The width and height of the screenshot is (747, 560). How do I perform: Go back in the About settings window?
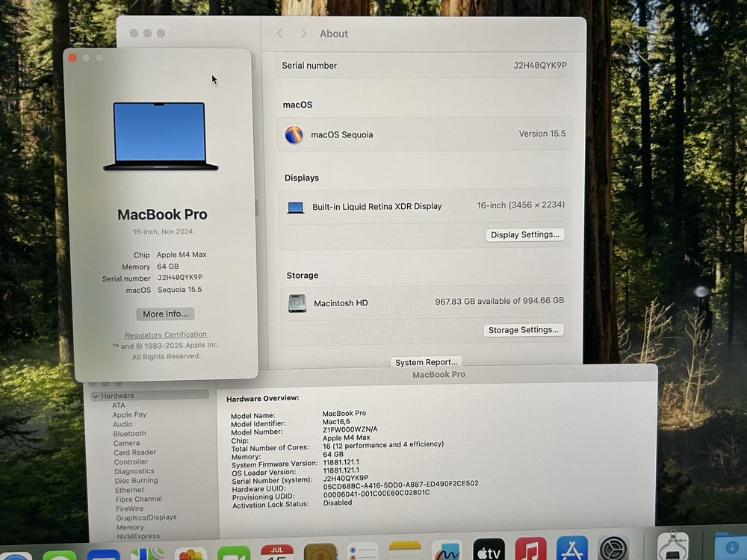(280, 34)
